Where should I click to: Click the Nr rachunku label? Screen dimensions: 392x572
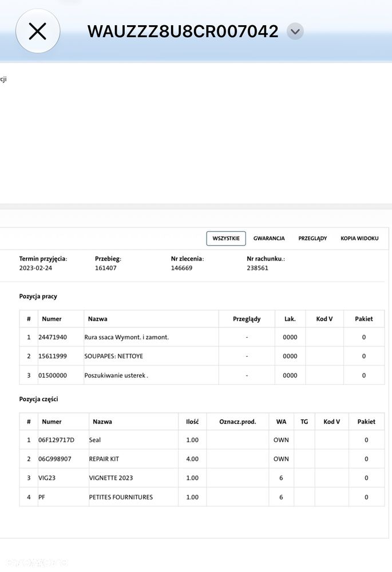pyautogui.click(x=266, y=259)
